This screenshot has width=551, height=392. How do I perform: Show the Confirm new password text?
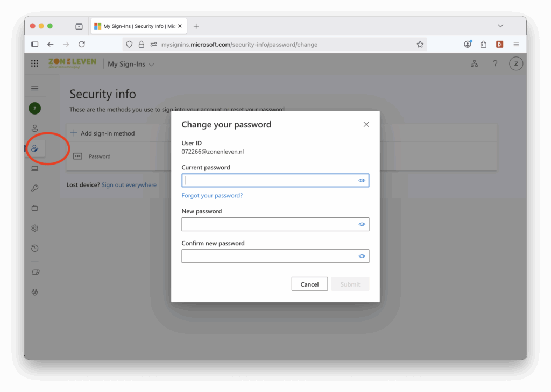tap(362, 256)
